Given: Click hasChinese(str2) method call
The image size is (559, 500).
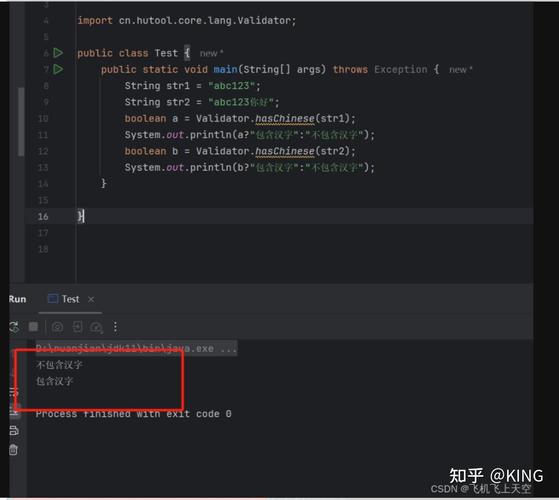Looking at the screenshot, I should coord(306,151).
